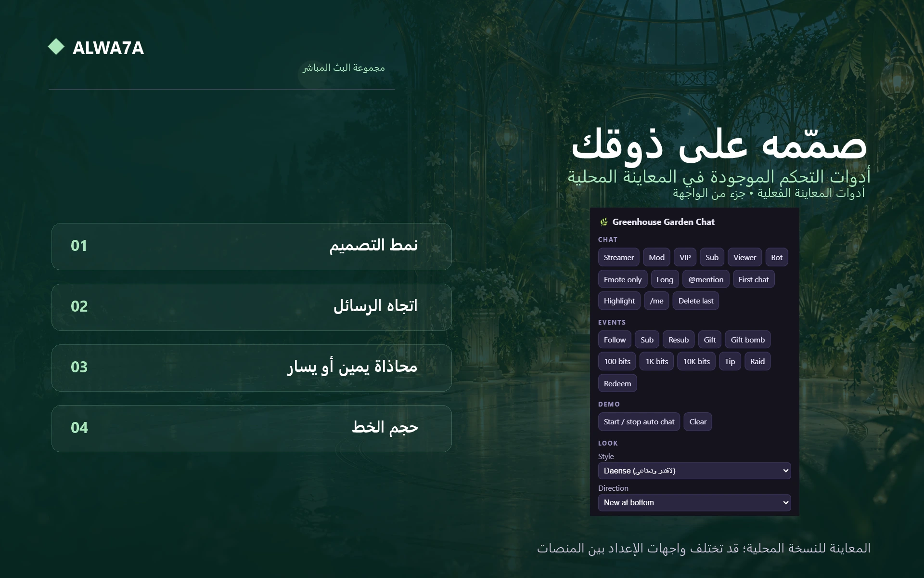This screenshot has width=924, height=578.
Task: Click the Delete last button
Action: (696, 301)
